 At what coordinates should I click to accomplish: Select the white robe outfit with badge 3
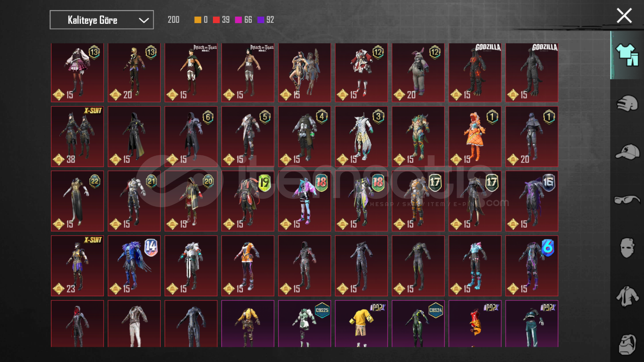361,136
